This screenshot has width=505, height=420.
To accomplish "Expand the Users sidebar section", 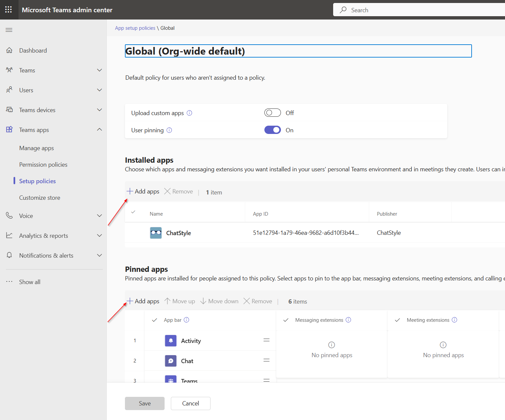I will pyautogui.click(x=99, y=90).
